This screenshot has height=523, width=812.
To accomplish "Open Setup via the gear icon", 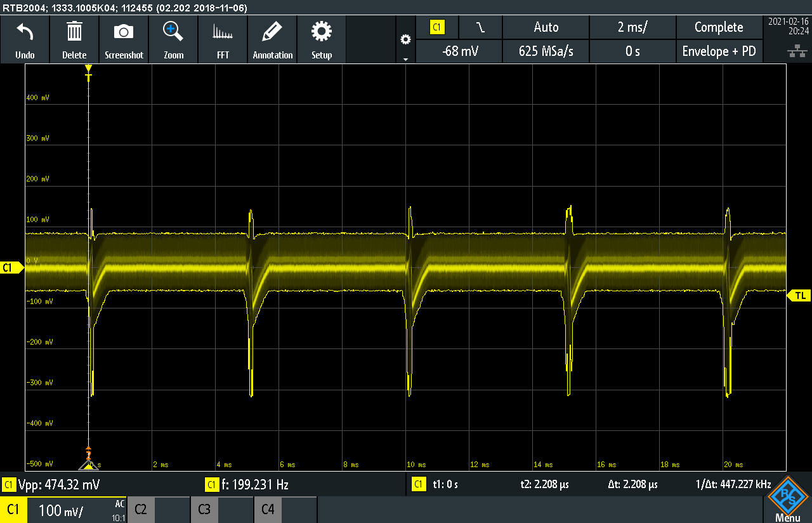I will (x=322, y=38).
